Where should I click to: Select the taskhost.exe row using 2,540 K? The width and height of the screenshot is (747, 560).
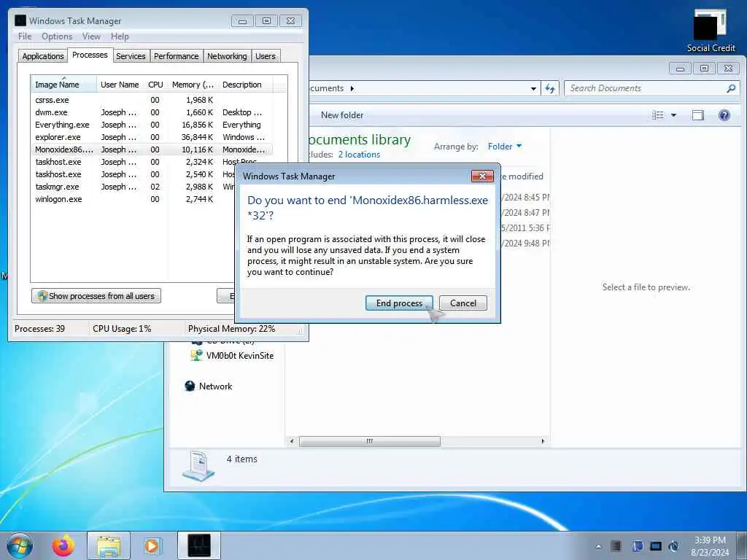tap(133, 174)
